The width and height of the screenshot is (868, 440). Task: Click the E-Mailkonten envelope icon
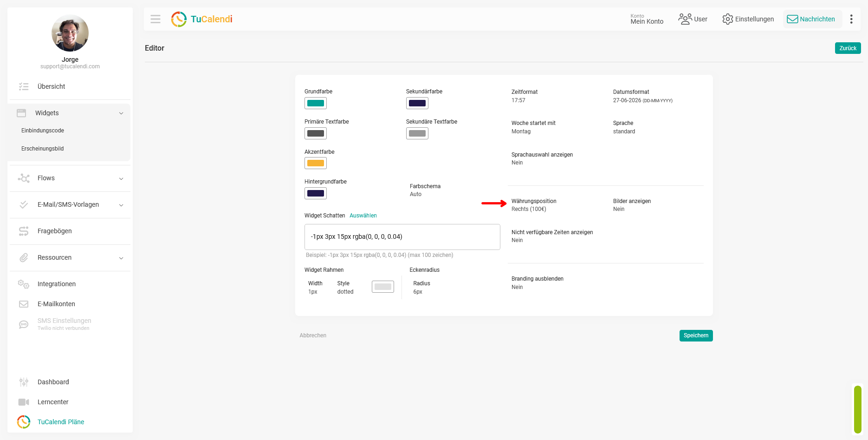(24, 304)
